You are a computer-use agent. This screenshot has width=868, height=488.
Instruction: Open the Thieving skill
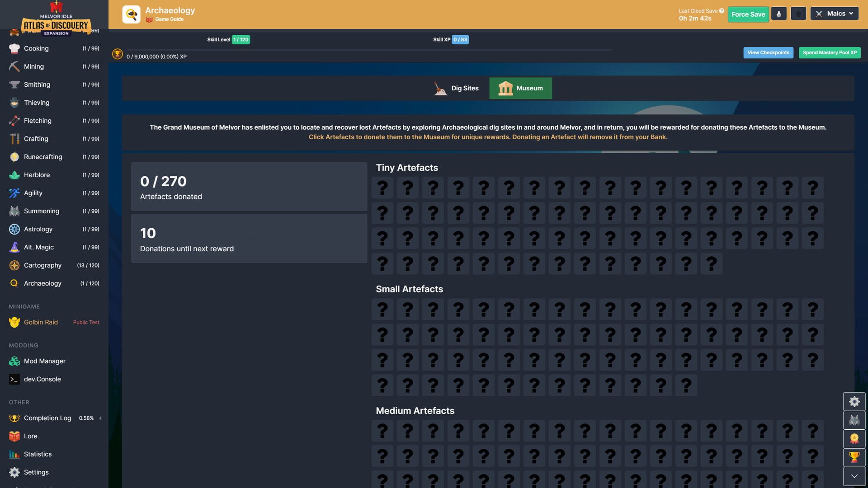click(36, 103)
